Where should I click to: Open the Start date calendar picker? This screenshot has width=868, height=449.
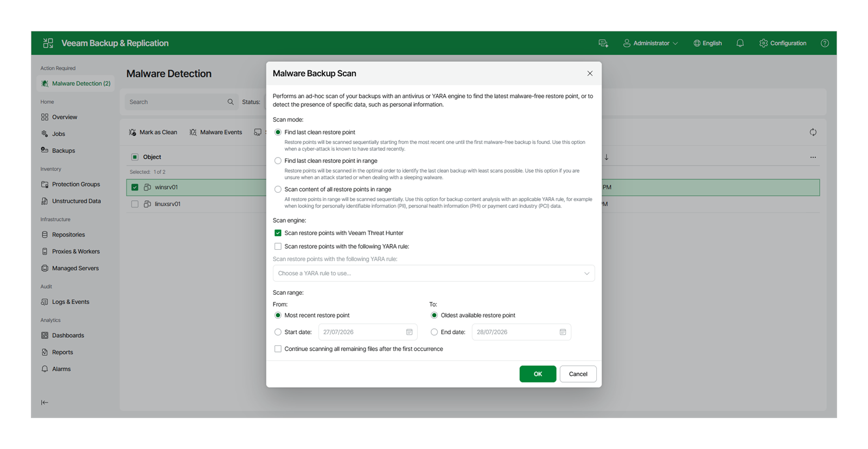(410, 332)
